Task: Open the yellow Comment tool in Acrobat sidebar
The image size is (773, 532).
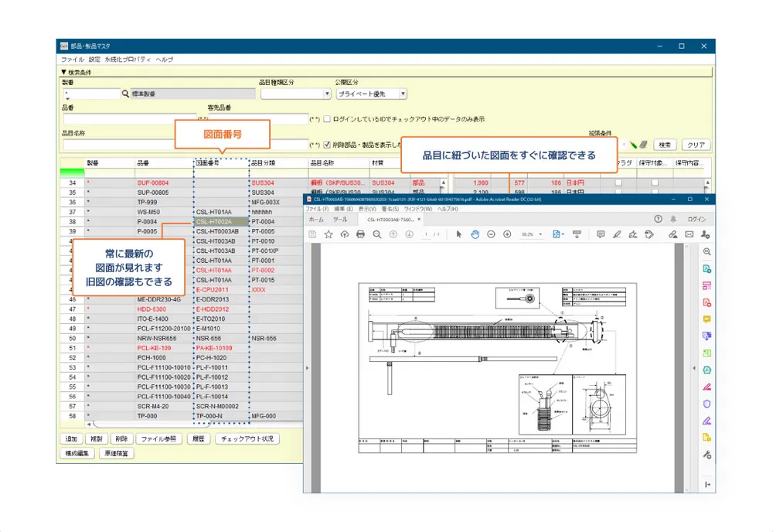Action: tap(707, 319)
